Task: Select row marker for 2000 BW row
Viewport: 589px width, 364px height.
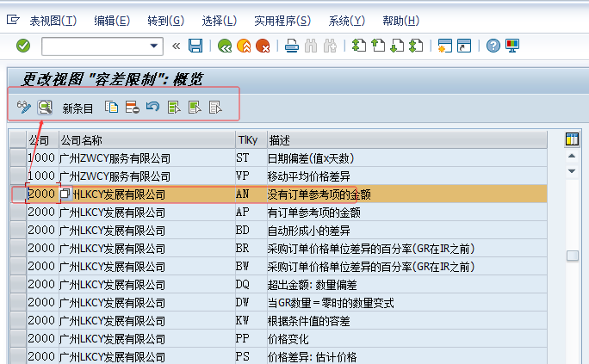Action: click(18, 266)
